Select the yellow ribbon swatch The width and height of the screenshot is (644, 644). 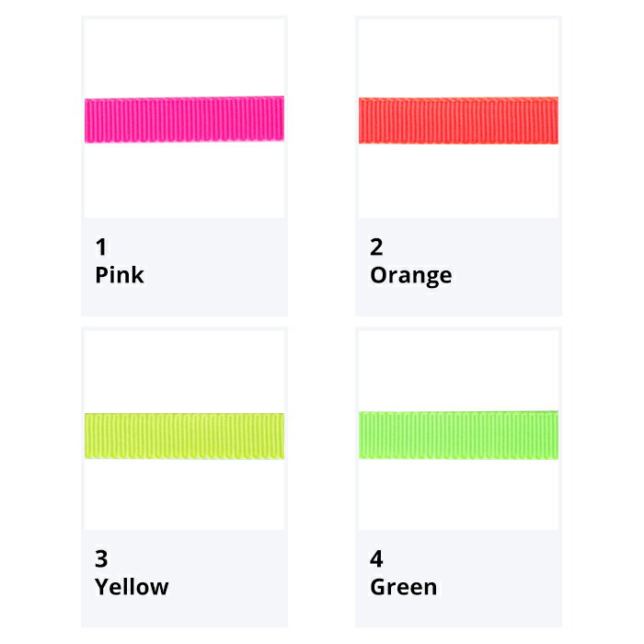[x=184, y=436]
